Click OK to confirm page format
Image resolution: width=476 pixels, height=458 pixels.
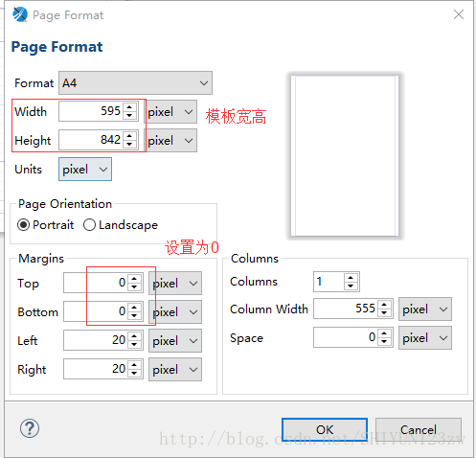[x=325, y=429]
